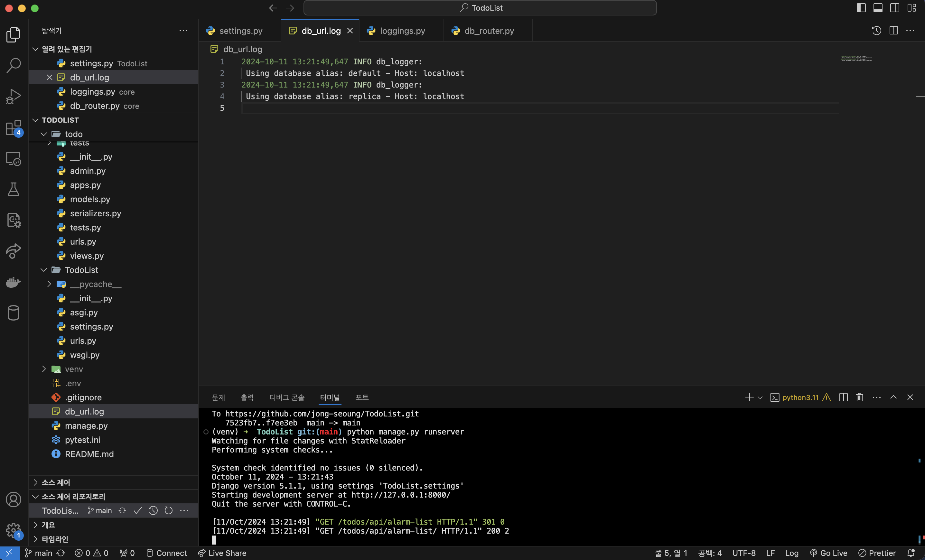Open the Docker view in activity bar
This screenshot has height=560, width=925.
pyautogui.click(x=14, y=282)
